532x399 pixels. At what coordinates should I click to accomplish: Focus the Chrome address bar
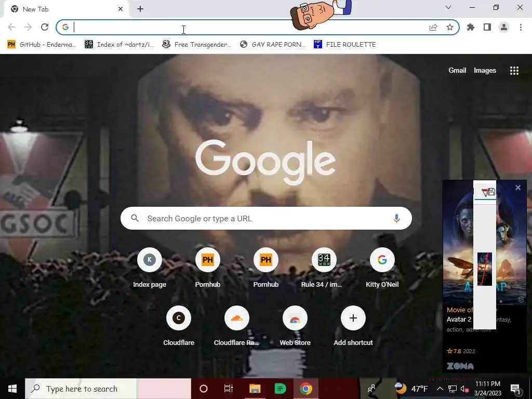tap(258, 27)
